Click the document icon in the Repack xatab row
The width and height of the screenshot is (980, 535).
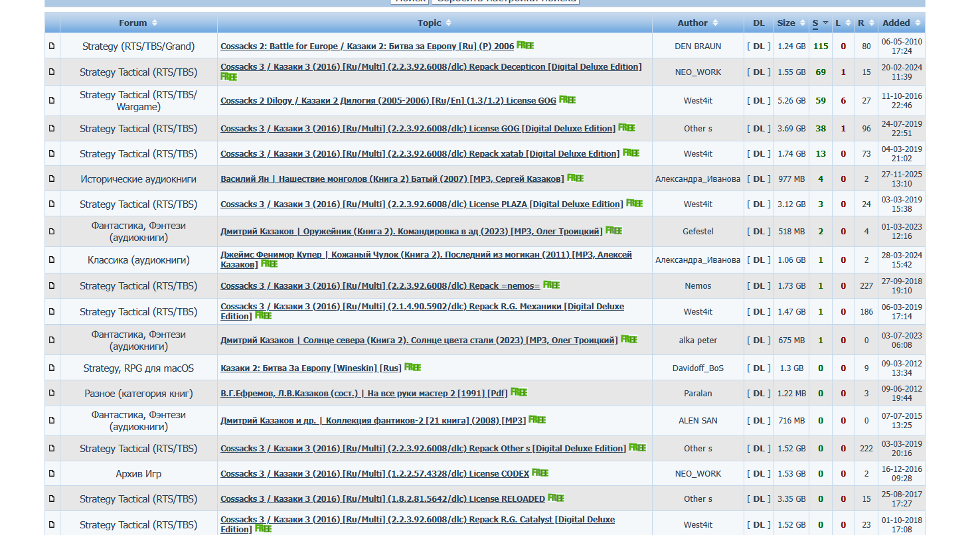(x=52, y=153)
